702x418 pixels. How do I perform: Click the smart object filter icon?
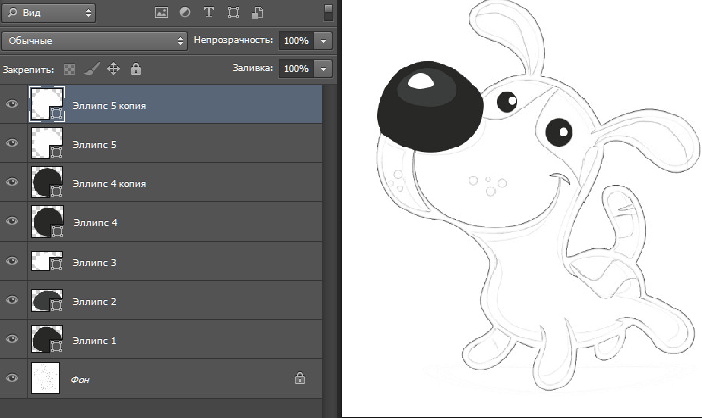258,14
